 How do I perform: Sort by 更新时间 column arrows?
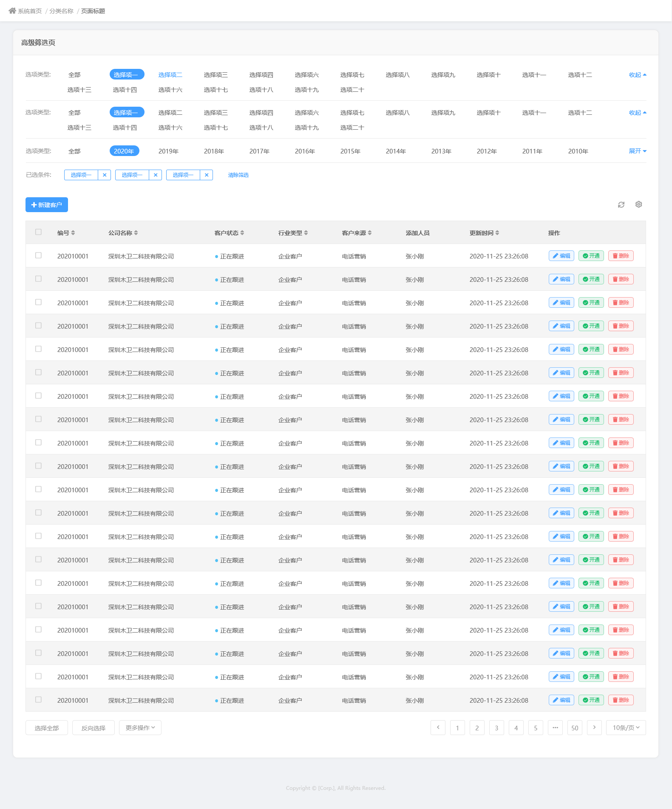pos(497,233)
